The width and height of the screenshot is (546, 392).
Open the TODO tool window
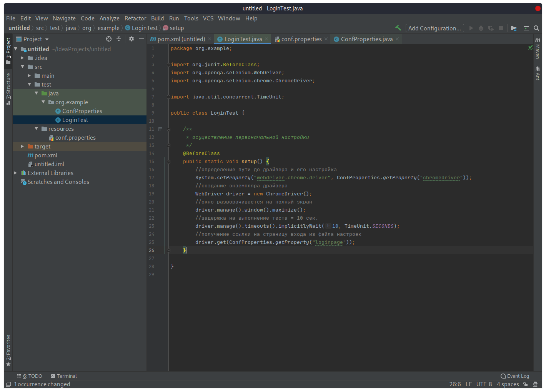coord(30,376)
